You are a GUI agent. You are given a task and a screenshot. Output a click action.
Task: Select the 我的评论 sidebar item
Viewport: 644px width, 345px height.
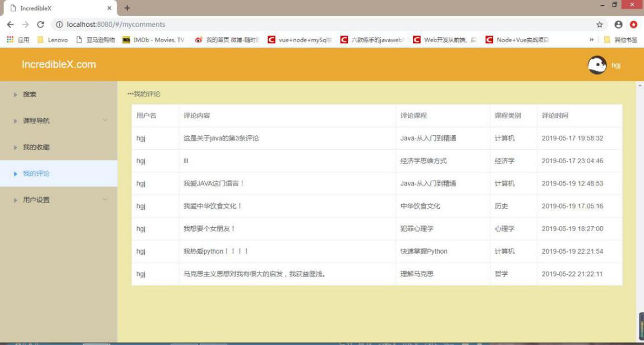pyautogui.click(x=36, y=173)
